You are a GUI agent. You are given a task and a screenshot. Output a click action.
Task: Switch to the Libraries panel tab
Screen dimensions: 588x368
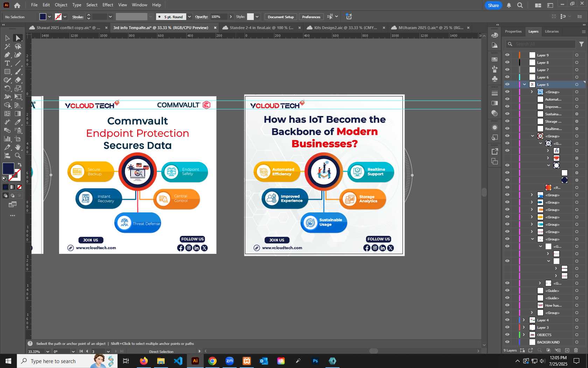click(552, 32)
